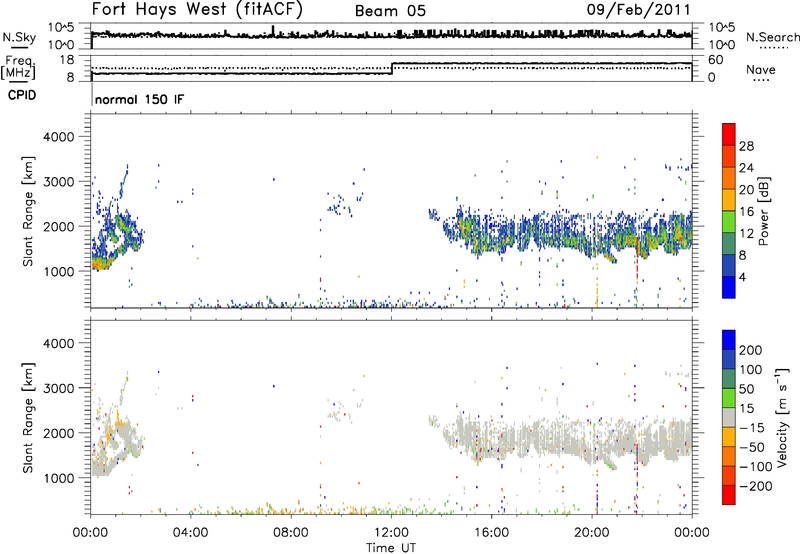Viewport: 800px width, 554px height.
Task: Click the '16:00' time tick label
Action: point(491,533)
